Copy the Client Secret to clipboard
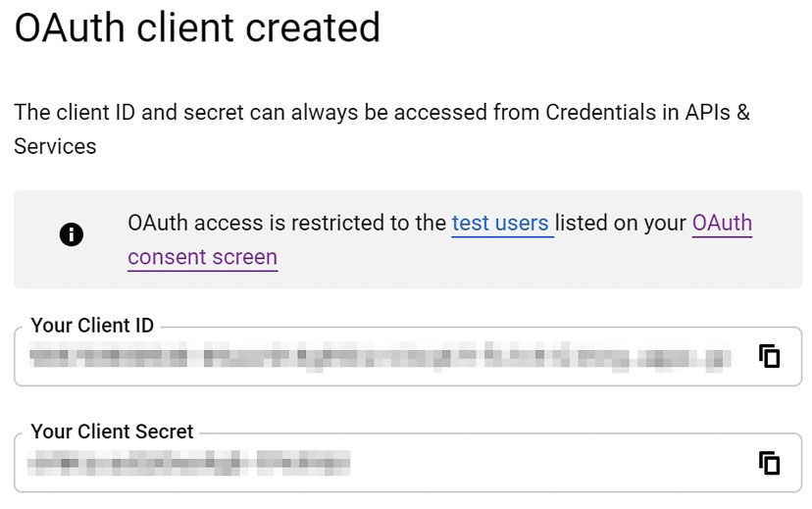 [770, 462]
